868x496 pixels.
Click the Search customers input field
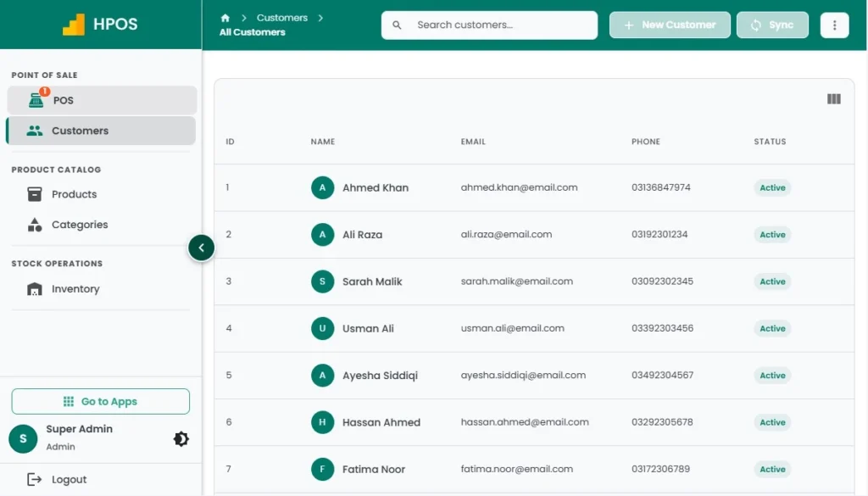(489, 25)
